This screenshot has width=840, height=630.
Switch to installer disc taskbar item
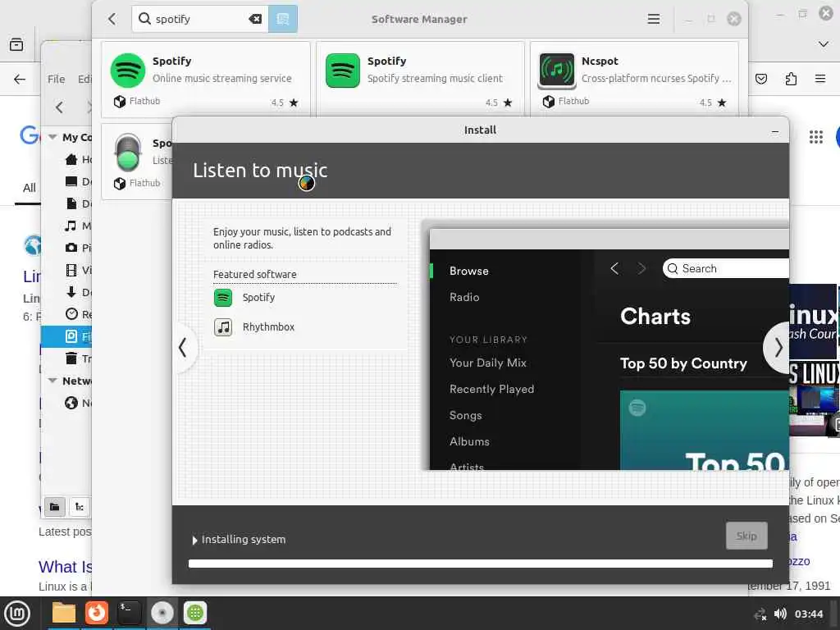(x=162, y=613)
